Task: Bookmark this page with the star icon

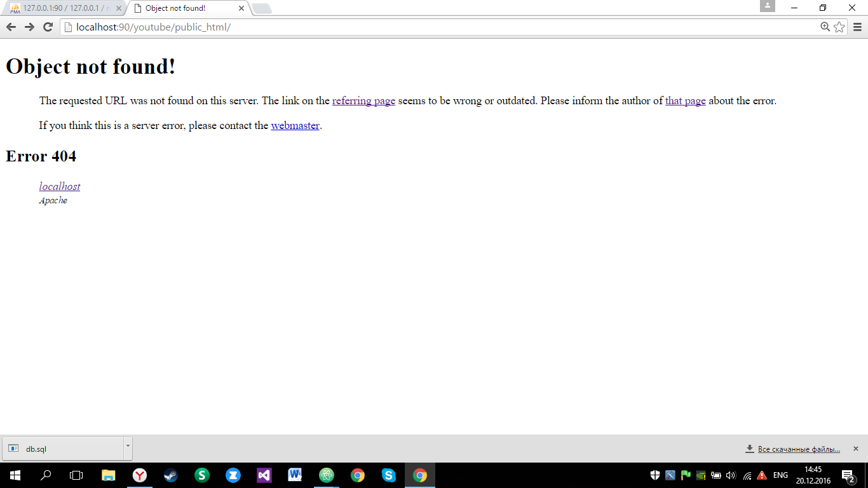Action: coord(839,27)
